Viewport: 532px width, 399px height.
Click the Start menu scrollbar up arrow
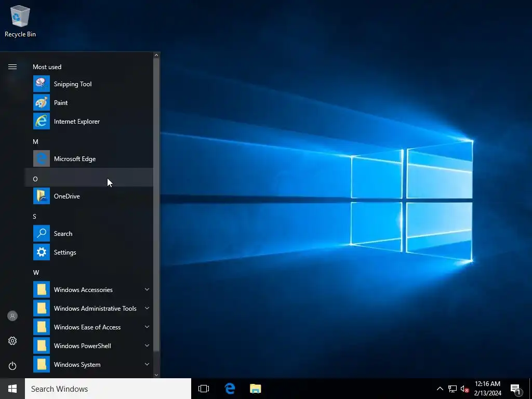156,55
